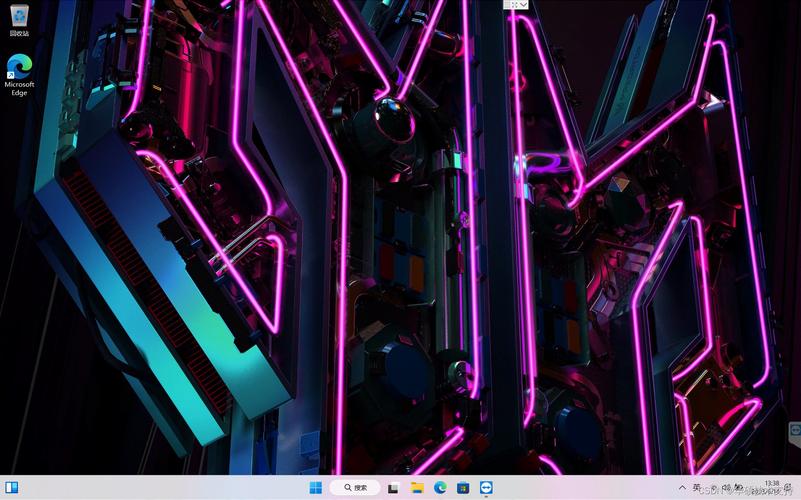Open Microsoft Store from the taskbar
Image resolution: width=801 pixels, height=500 pixels.
click(463, 488)
